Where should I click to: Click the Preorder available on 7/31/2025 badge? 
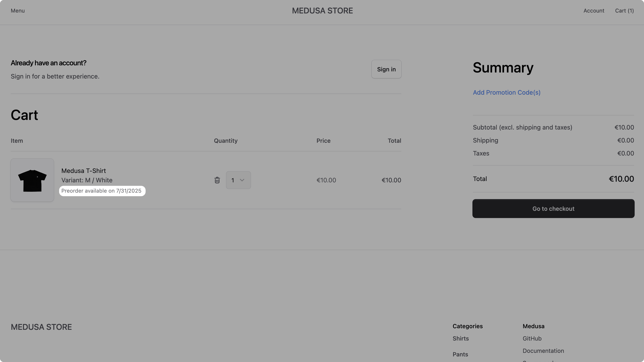pos(102,191)
